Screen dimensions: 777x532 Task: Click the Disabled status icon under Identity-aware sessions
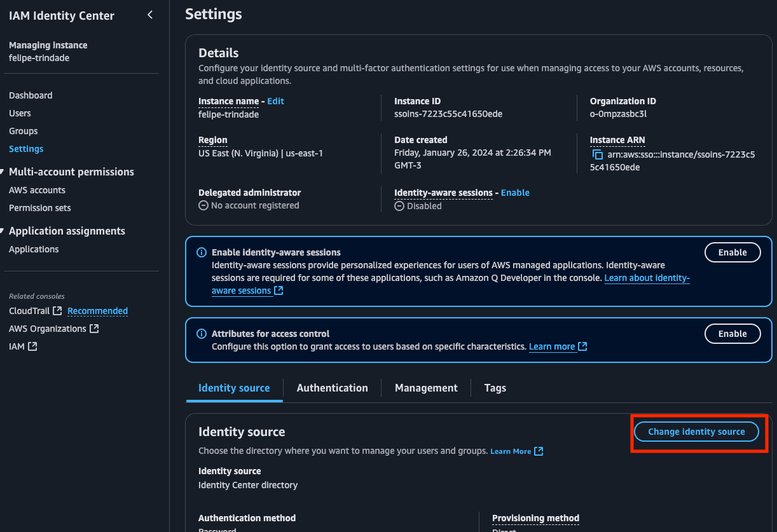point(399,206)
